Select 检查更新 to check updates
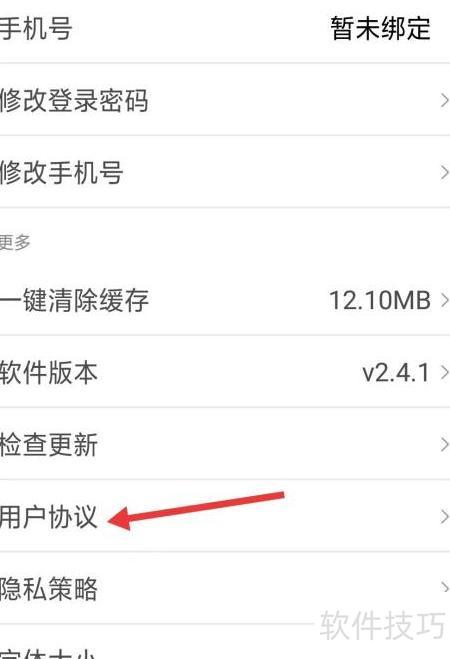 pos(225,444)
